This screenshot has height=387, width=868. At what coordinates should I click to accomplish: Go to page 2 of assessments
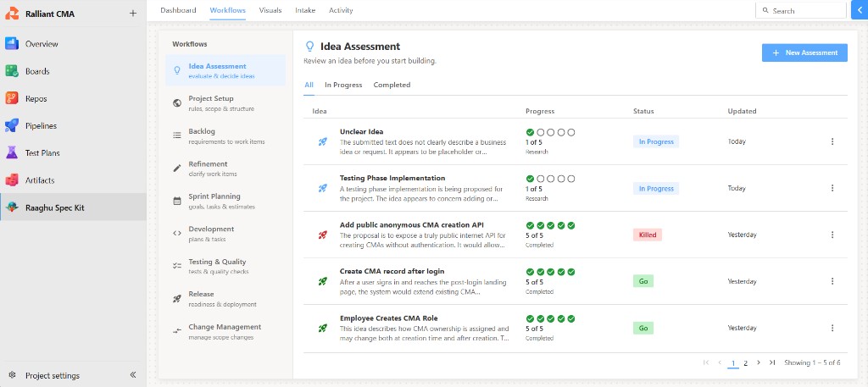tap(746, 363)
